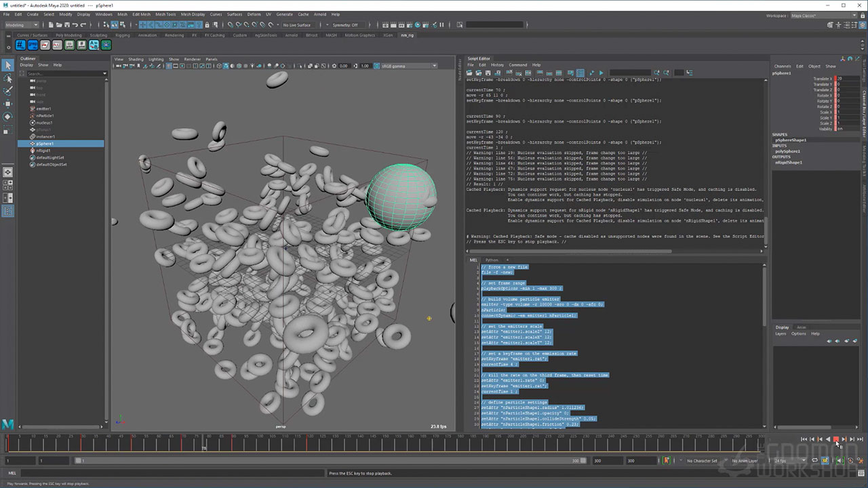Select pSphereShape1 in the Channel Box
Viewport: 868px width, 488px height.
[791, 140]
